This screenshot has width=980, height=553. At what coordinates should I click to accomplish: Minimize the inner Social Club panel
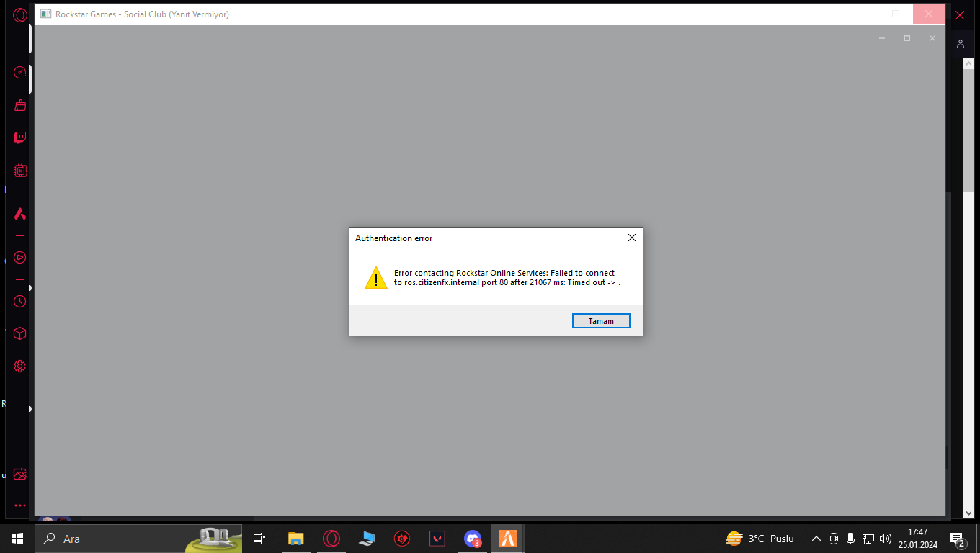[x=882, y=38]
